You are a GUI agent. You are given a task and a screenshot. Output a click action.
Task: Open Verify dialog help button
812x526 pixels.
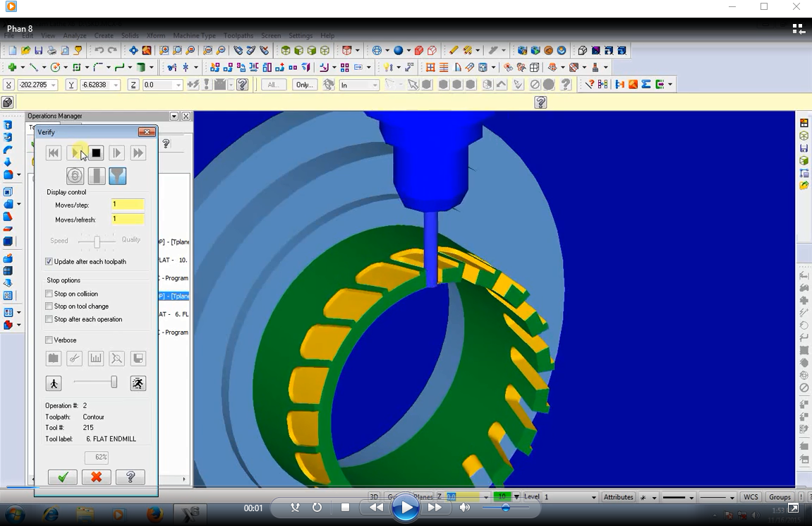coord(131,477)
